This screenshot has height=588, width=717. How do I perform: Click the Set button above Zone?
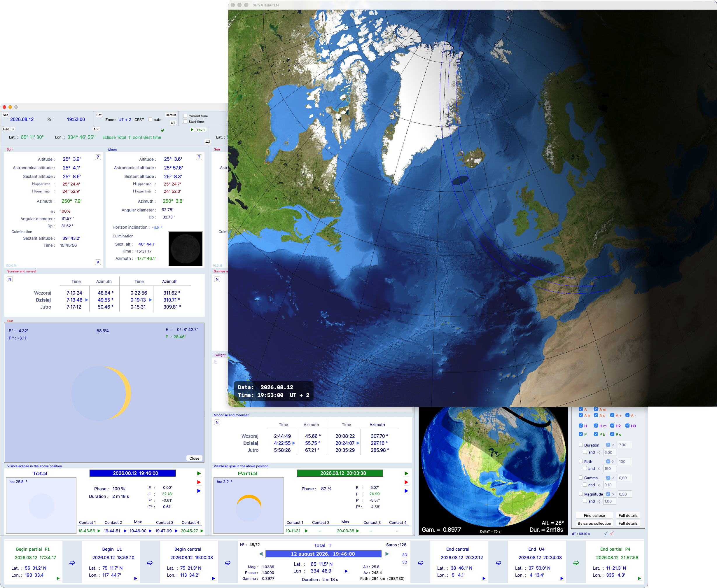[x=99, y=115]
